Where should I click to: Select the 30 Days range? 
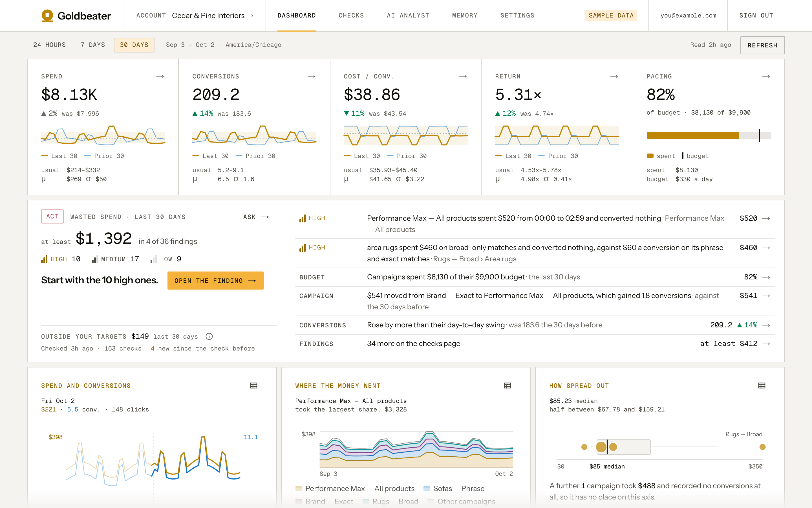pos(134,45)
